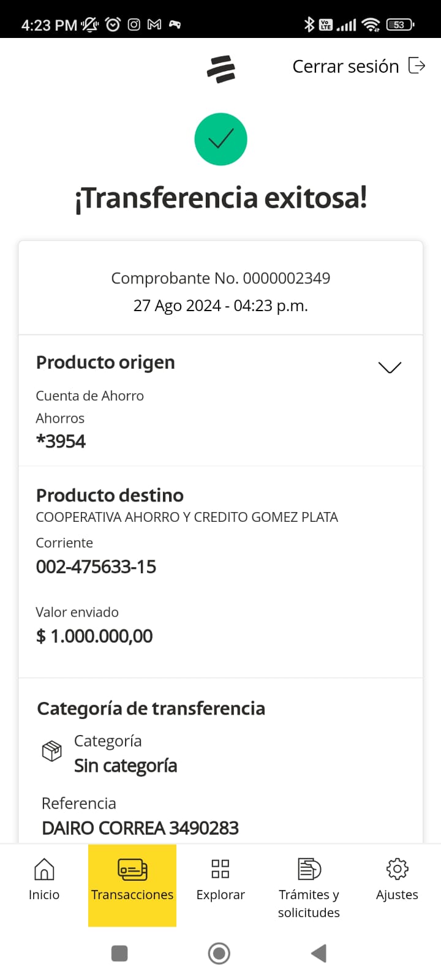This screenshot has width=441, height=980.
Task: Tap the logout arrow icon
Action: (417, 66)
